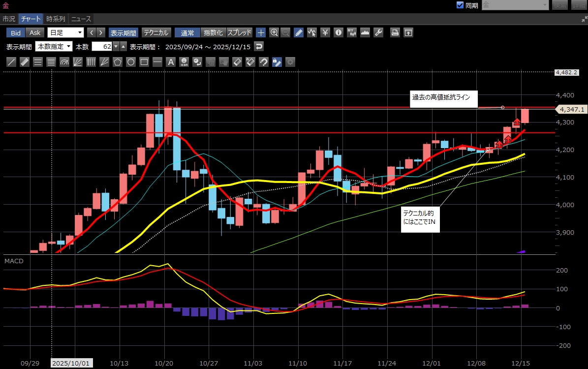Screen dimensions: 588x369
Task: Switch price display to Ask
Action: coord(35,32)
